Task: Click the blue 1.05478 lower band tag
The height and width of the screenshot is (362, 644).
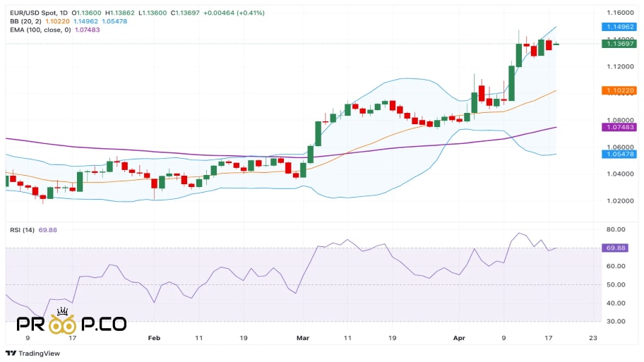Action: pyautogui.click(x=621, y=155)
